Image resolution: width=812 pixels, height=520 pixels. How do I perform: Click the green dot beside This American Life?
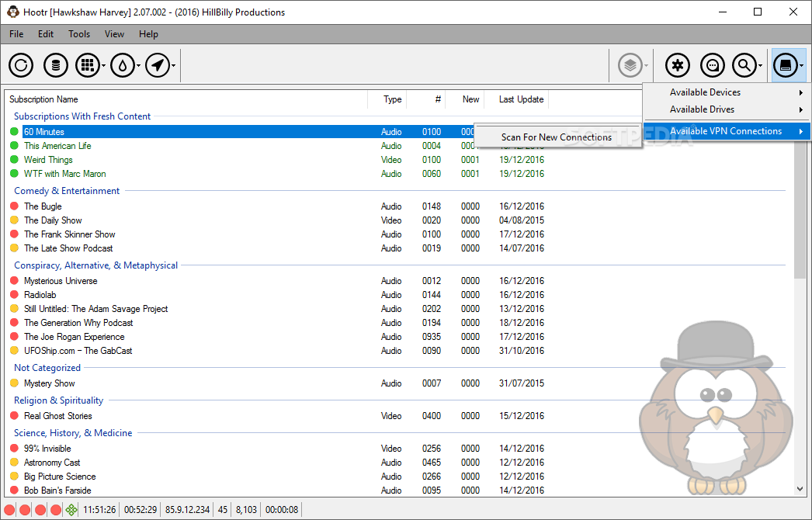[15, 146]
